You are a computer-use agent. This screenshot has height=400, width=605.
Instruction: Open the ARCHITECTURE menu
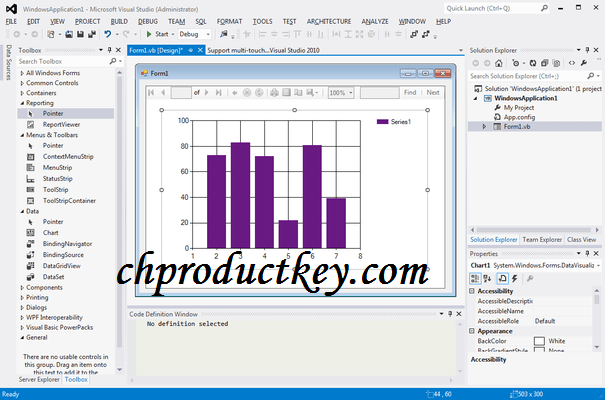[329, 22]
